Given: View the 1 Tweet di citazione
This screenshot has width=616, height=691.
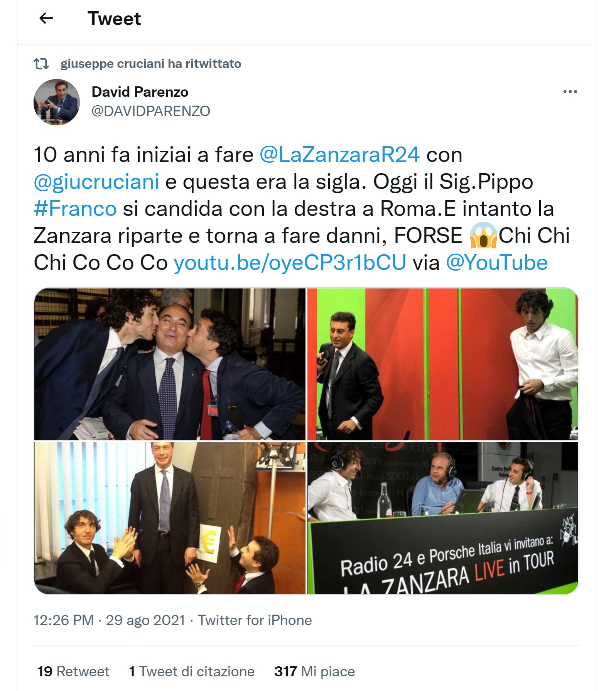Looking at the screenshot, I should coord(192,671).
